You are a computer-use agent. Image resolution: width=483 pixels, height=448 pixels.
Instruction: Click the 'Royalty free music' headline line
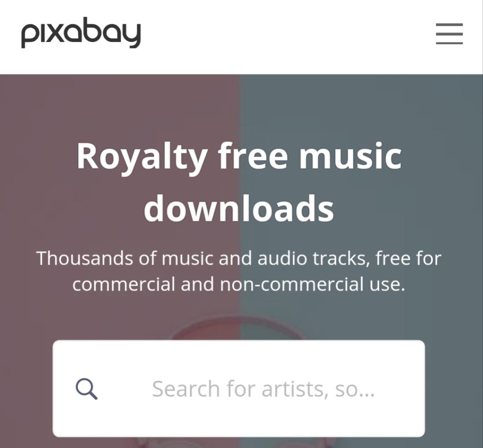(x=239, y=157)
